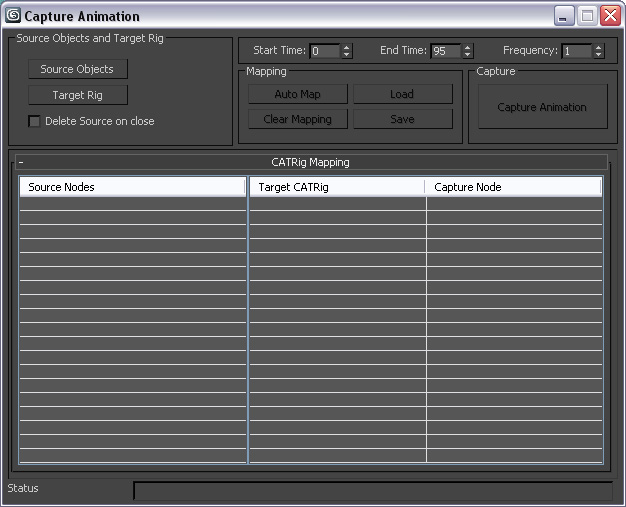
Task: Minimize the Capture Animation window
Action: tap(564, 16)
